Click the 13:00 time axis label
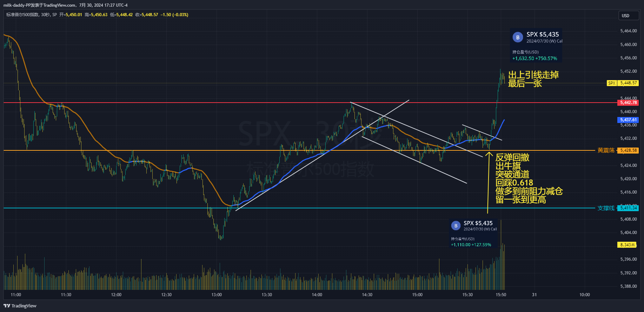Screen dimensions: 644x312 [217, 295]
